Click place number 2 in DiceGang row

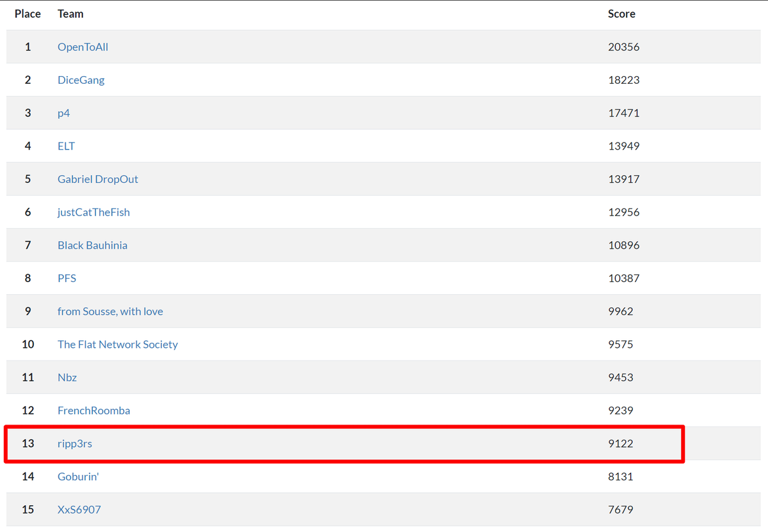[x=28, y=80]
